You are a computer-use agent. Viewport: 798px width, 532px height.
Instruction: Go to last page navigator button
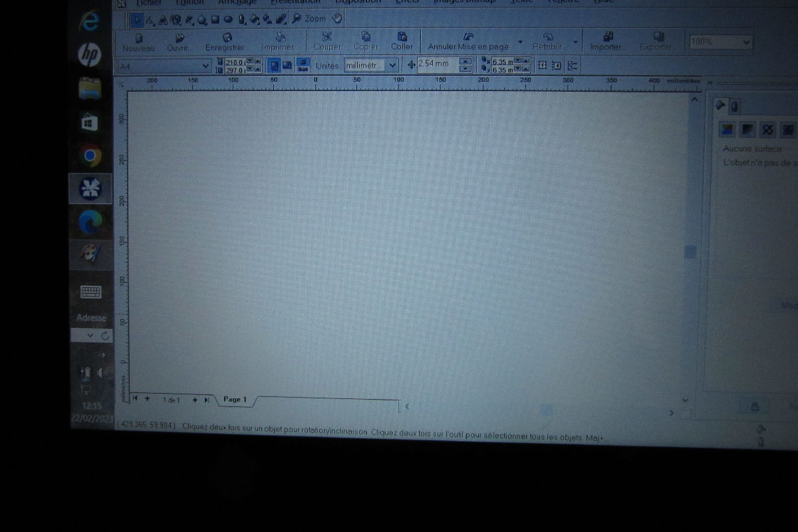coord(207,400)
